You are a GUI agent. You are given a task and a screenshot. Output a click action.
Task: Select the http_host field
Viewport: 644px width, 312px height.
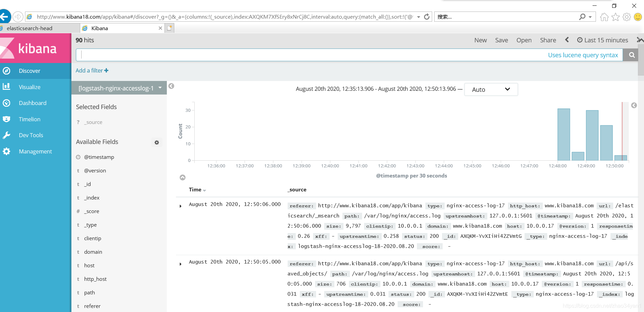point(95,279)
